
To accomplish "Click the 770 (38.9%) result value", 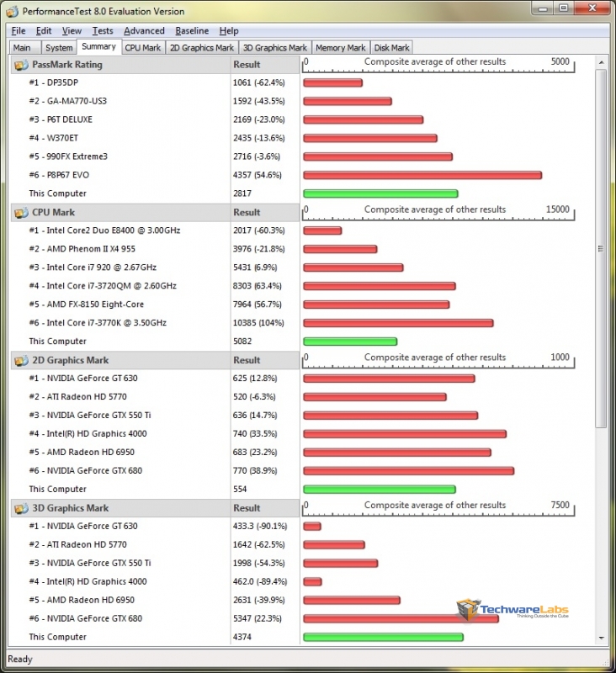I will [255, 471].
